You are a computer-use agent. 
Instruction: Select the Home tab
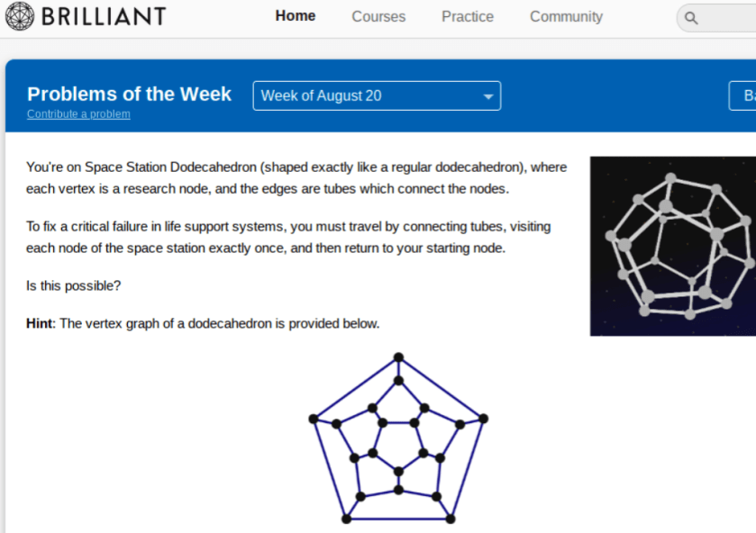[296, 15]
